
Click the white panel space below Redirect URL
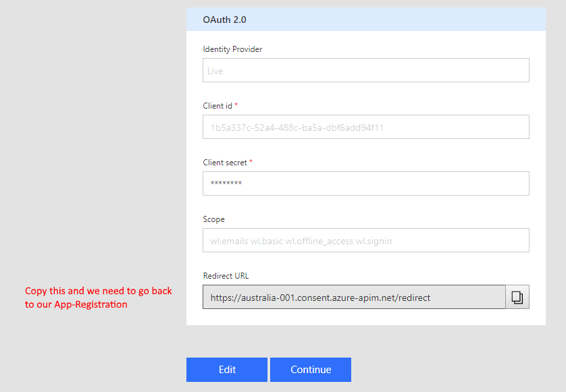point(365,317)
